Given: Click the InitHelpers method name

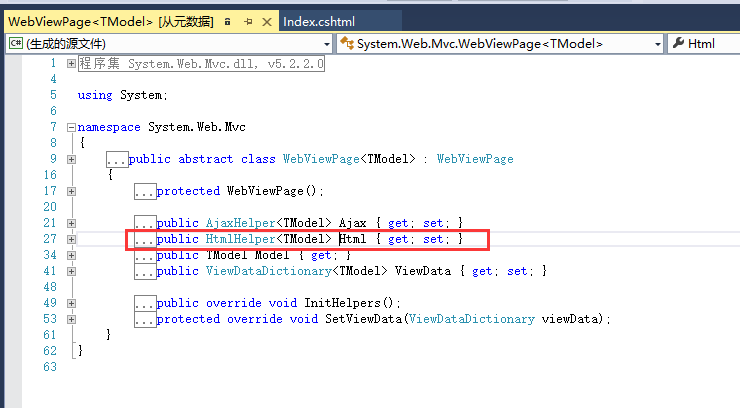Looking at the screenshot, I should 342,303.
